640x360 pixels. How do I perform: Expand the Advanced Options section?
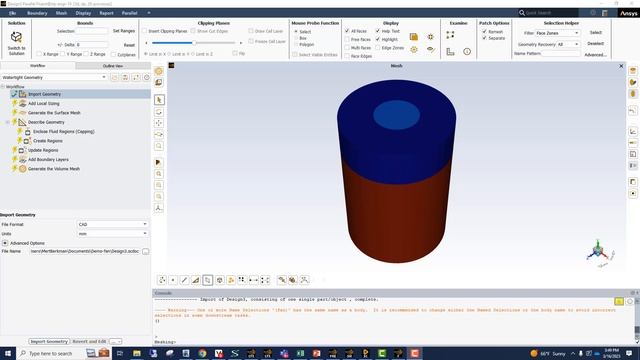tap(5, 243)
